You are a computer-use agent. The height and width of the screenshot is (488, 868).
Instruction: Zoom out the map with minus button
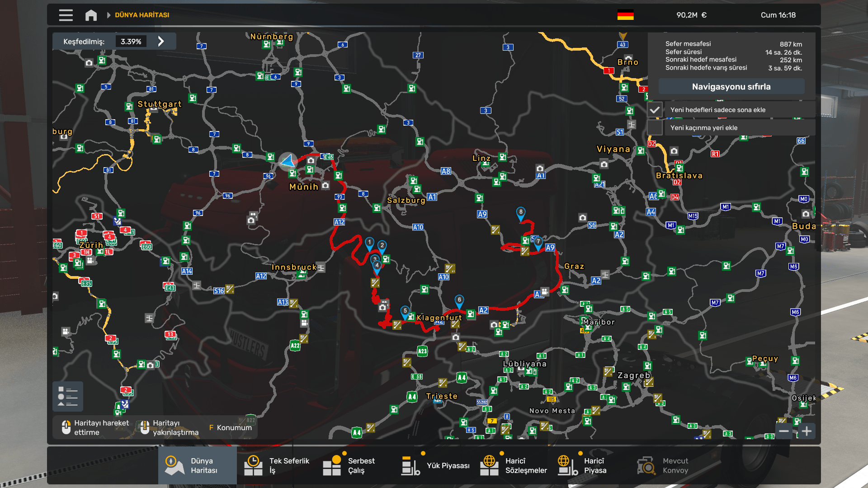[784, 431]
